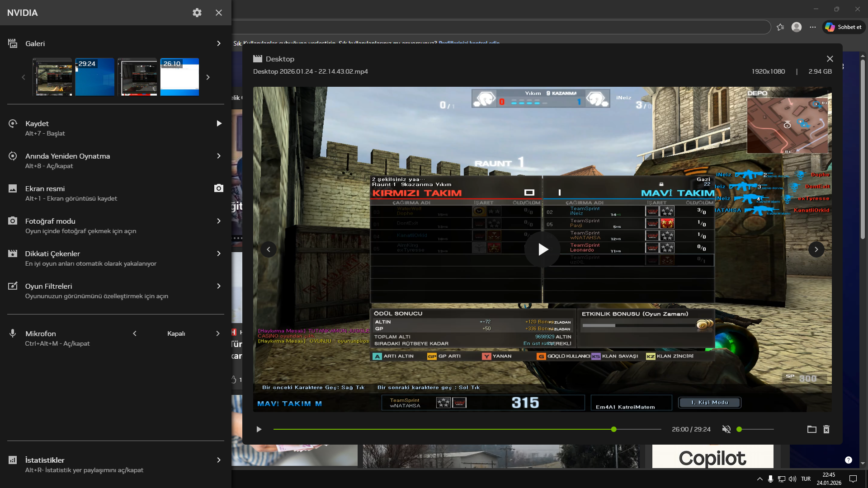Click help question mark on browser page
Viewport: 868px width, 488px height.
click(x=849, y=460)
